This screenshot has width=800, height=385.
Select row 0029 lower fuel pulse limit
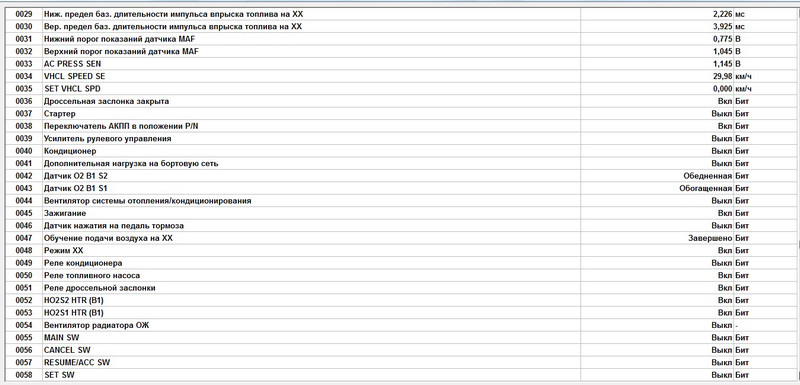point(401,14)
